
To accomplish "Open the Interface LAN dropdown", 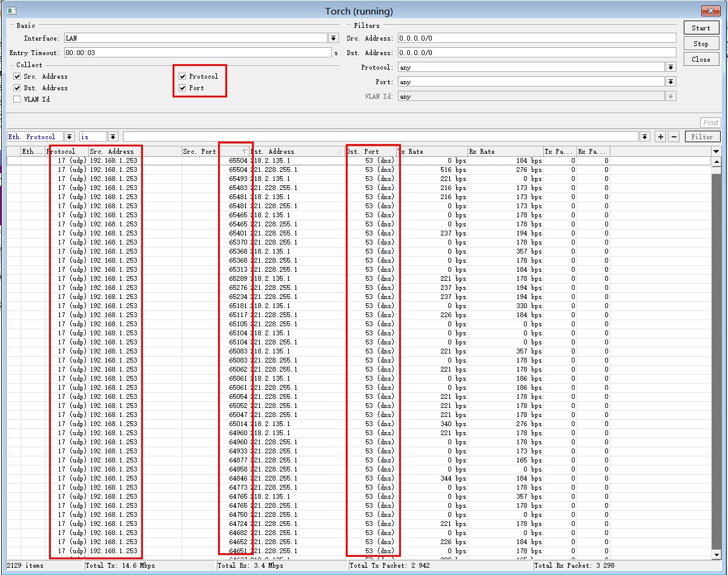I will pyautogui.click(x=333, y=38).
